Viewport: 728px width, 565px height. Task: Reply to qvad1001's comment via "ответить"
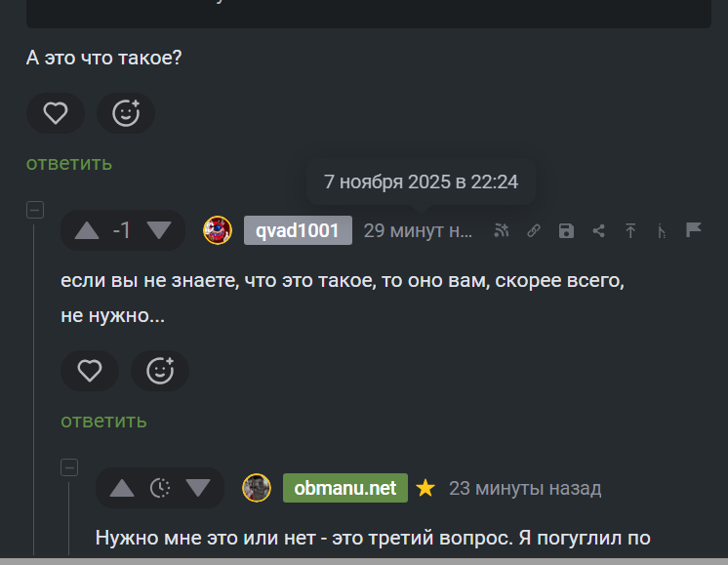coord(103,421)
